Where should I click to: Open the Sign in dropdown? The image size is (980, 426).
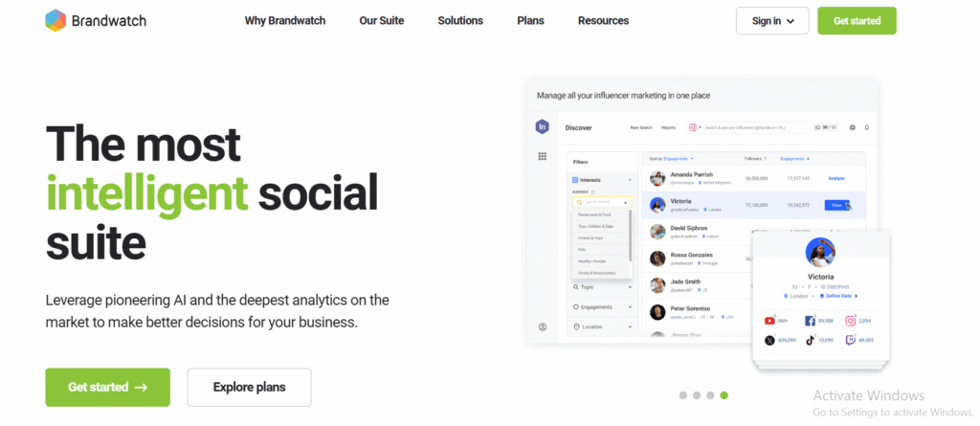point(771,21)
